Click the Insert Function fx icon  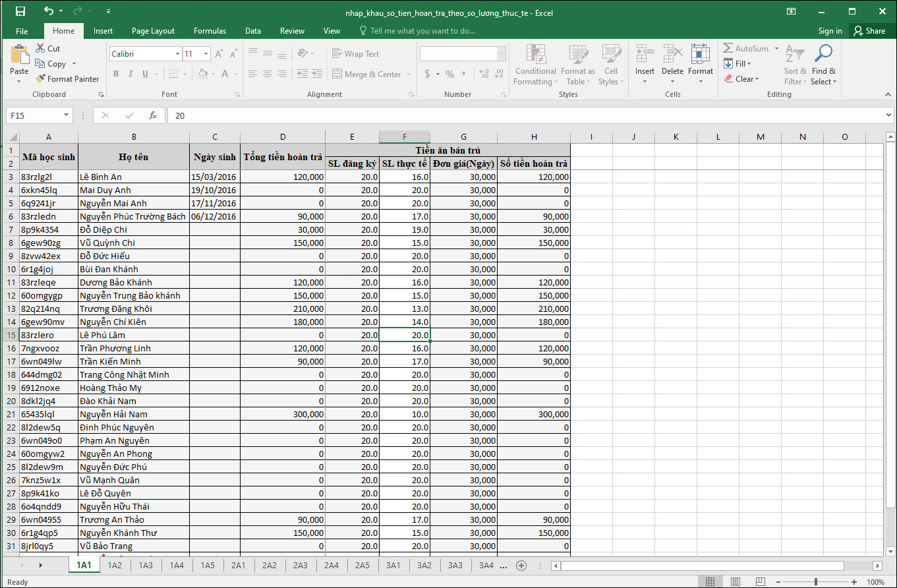(x=153, y=115)
